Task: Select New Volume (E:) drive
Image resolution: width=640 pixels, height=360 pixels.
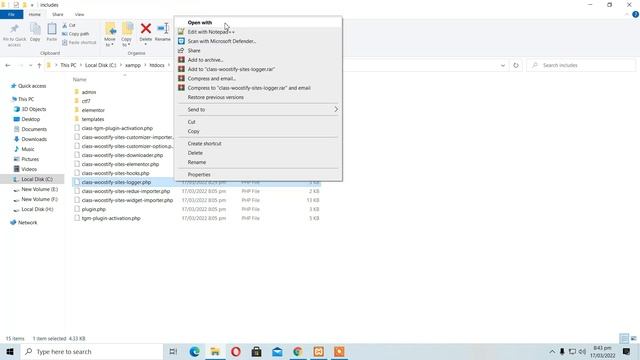Action: pyautogui.click(x=39, y=189)
